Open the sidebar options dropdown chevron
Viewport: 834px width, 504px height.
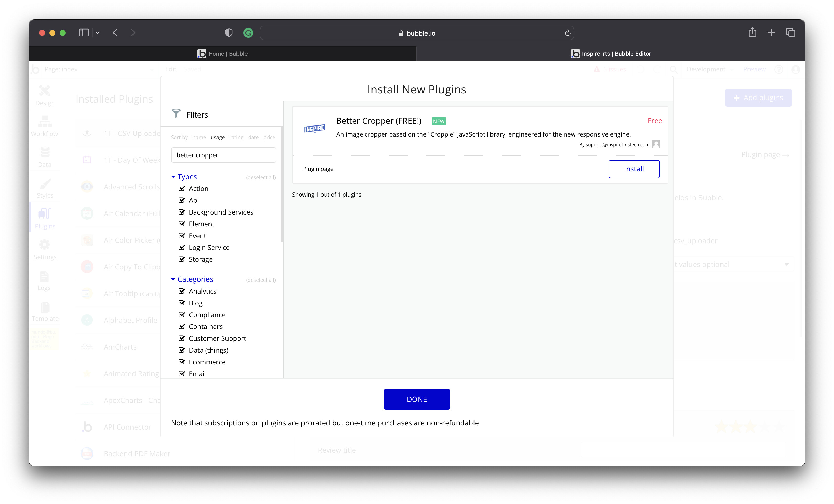98,33
